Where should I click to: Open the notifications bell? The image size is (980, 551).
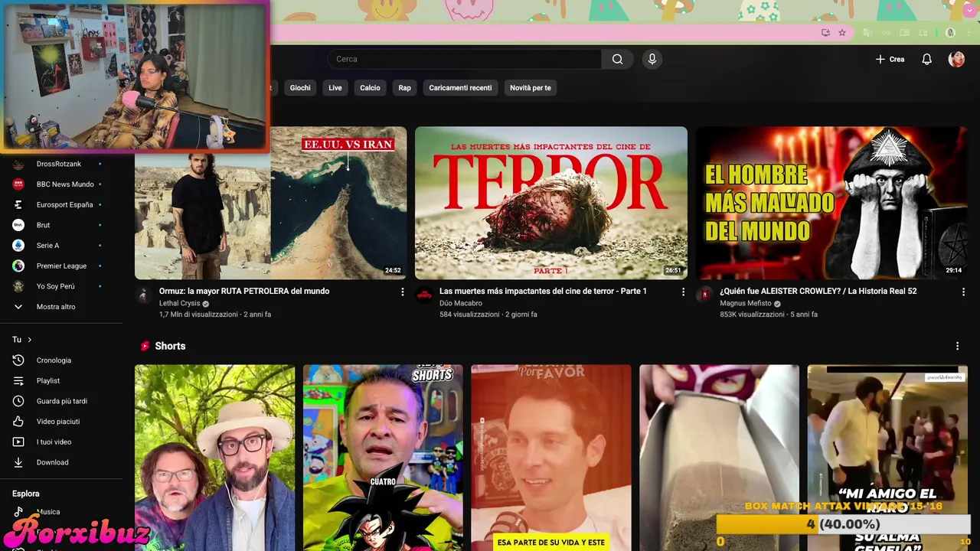pyautogui.click(x=926, y=59)
